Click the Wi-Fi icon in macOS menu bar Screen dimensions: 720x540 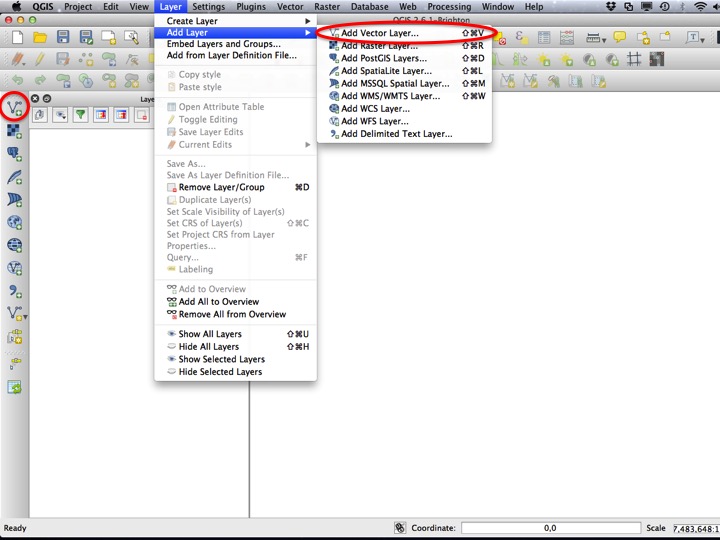coord(700,6)
